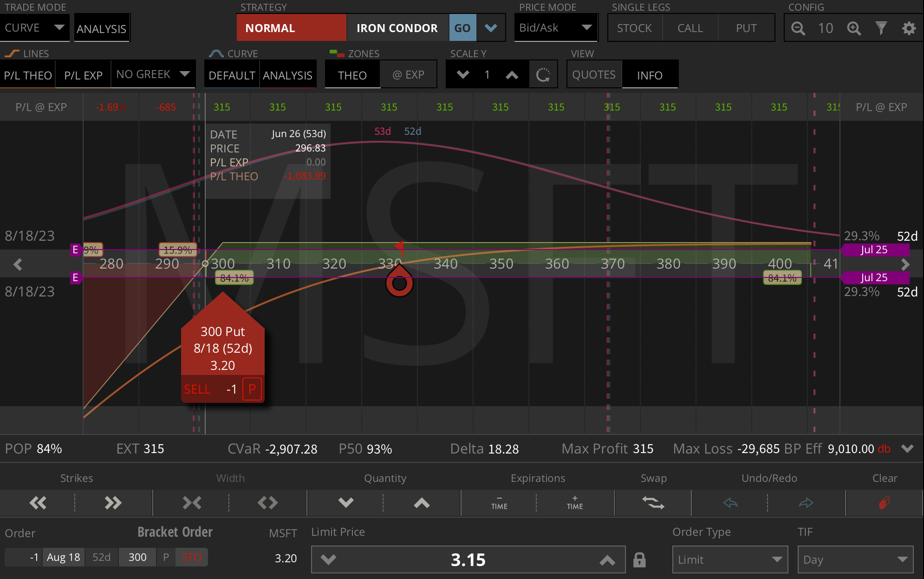Click GO to apply Iron Condor strategy
The height and width of the screenshot is (579, 924).
point(462,28)
